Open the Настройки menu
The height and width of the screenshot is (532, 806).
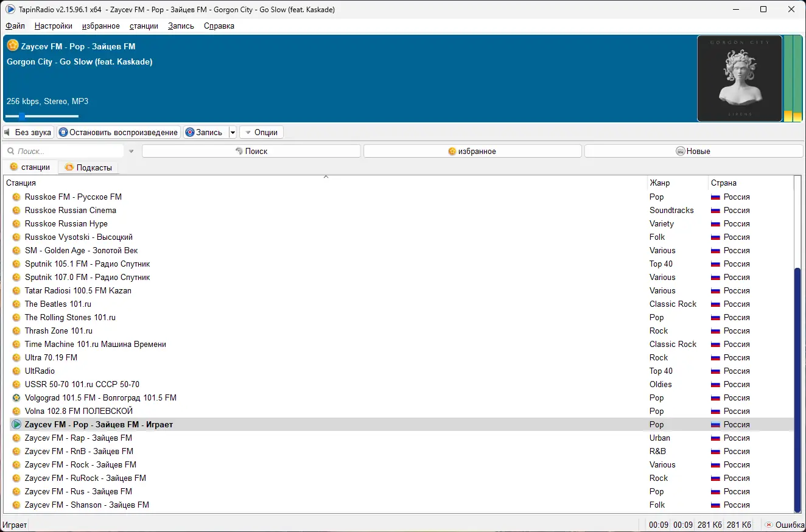click(54, 26)
